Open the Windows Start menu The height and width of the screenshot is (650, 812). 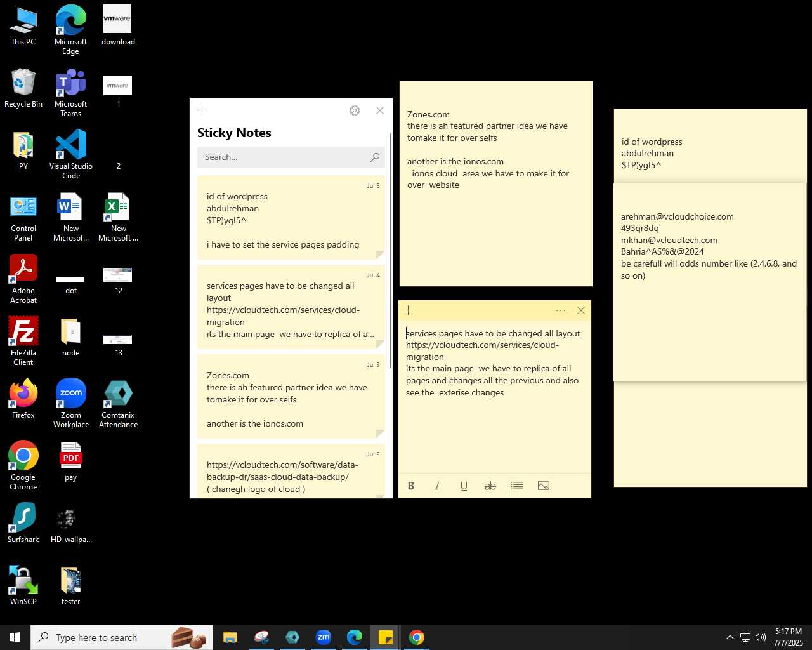click(x=15, y=637)
